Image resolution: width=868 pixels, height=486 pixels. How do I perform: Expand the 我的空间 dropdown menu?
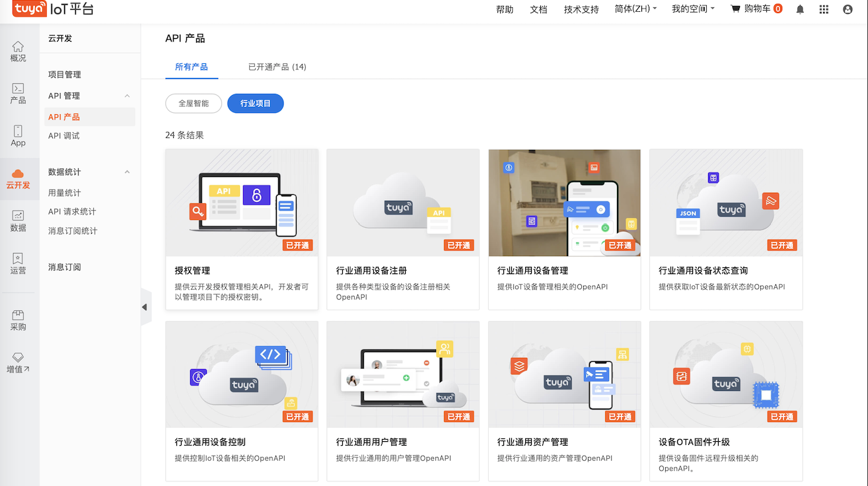(x=693, y=9)
